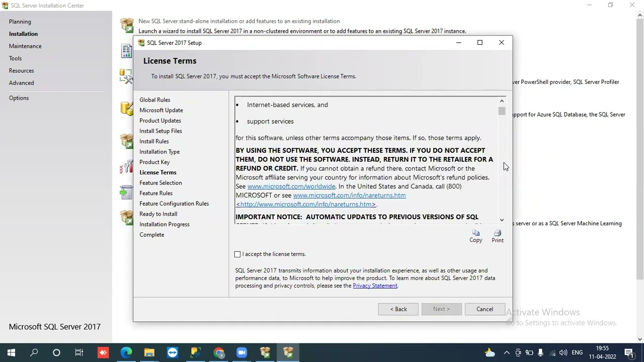Click the Feature Configuration Rules step
The image size is (644, 362).
click(174, 204)
